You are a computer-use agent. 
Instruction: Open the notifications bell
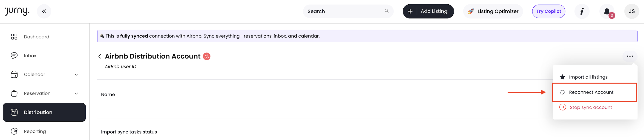point(607,12)
